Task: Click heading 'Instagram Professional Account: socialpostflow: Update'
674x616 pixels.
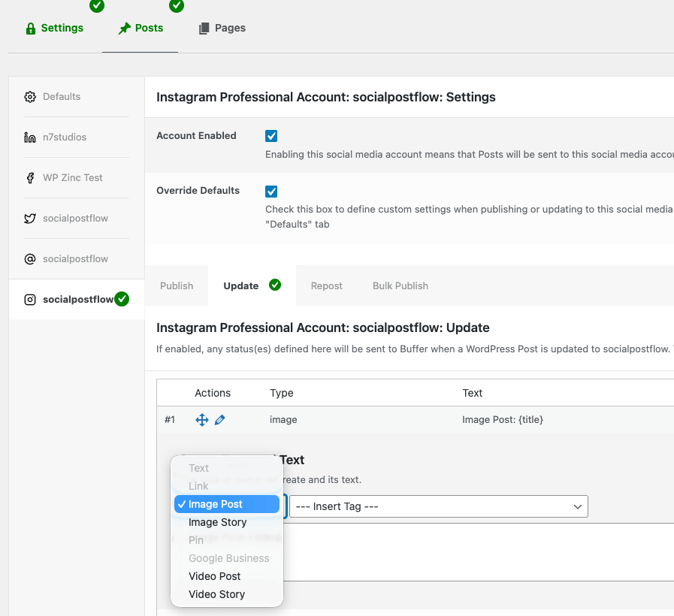Action: click(323, 328)
